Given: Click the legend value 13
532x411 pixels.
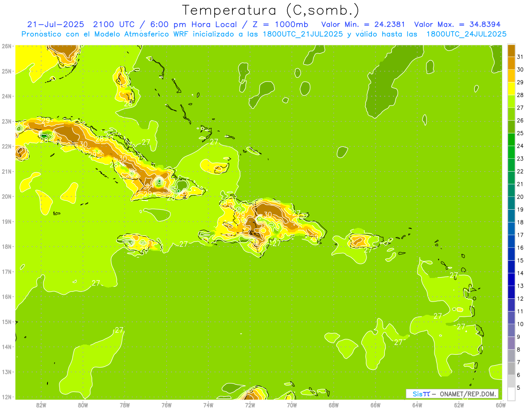Looking at the screenshot, I should 520,286.
